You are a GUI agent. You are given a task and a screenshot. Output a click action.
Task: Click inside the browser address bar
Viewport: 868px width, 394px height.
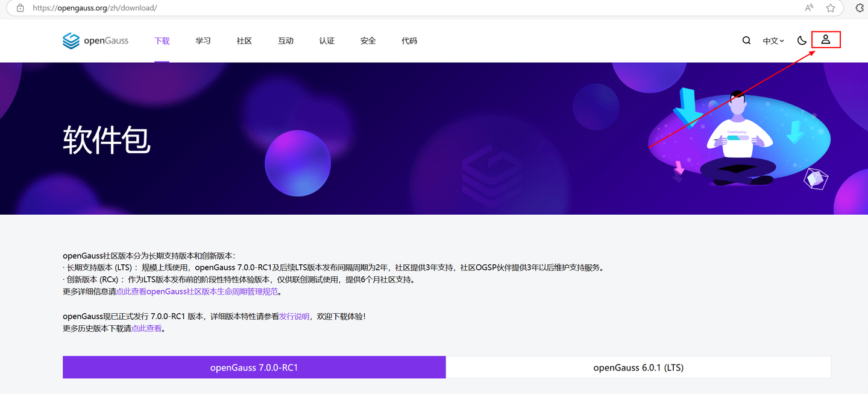(241, 8)
